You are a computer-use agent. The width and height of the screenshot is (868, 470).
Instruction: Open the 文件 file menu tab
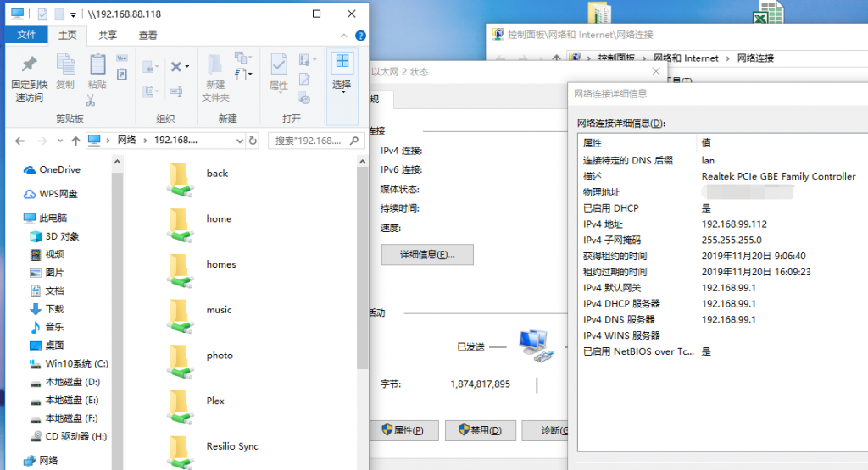tap(26, 35)
